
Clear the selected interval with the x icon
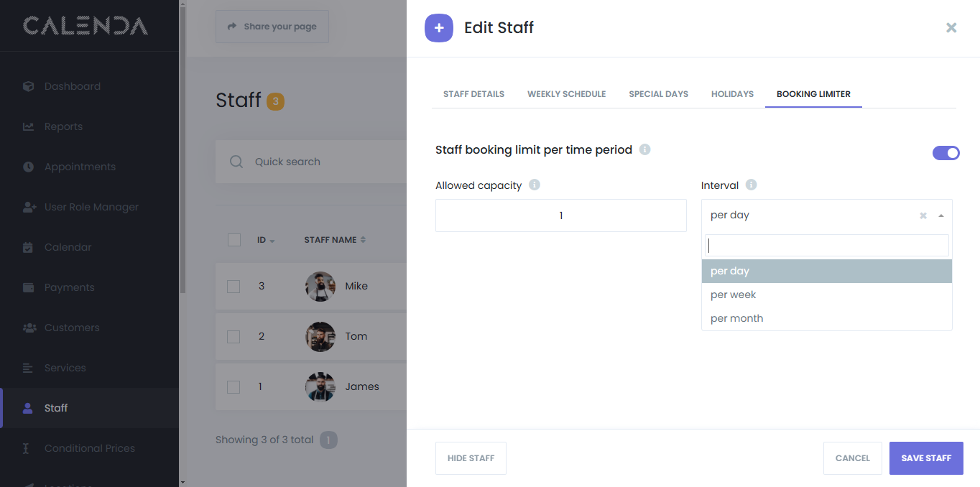pos(923,215)
